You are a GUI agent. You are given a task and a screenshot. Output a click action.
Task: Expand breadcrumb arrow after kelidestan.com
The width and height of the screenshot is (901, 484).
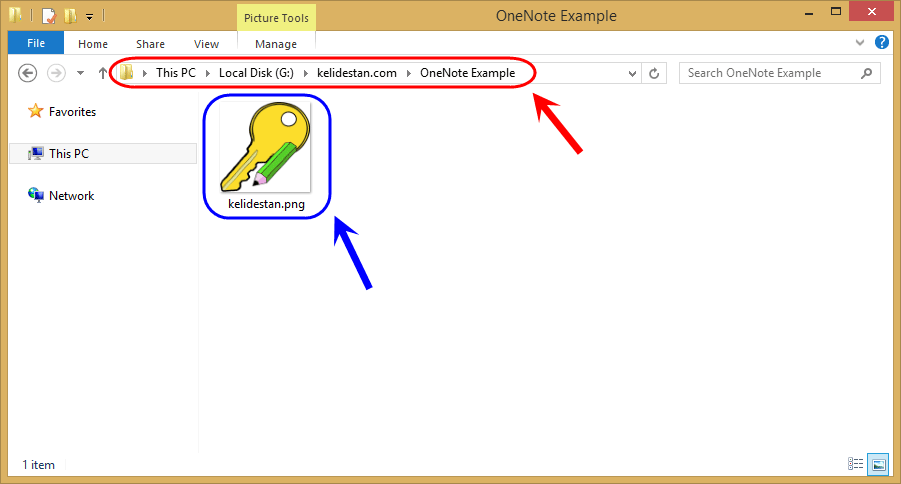click(409, 73)
